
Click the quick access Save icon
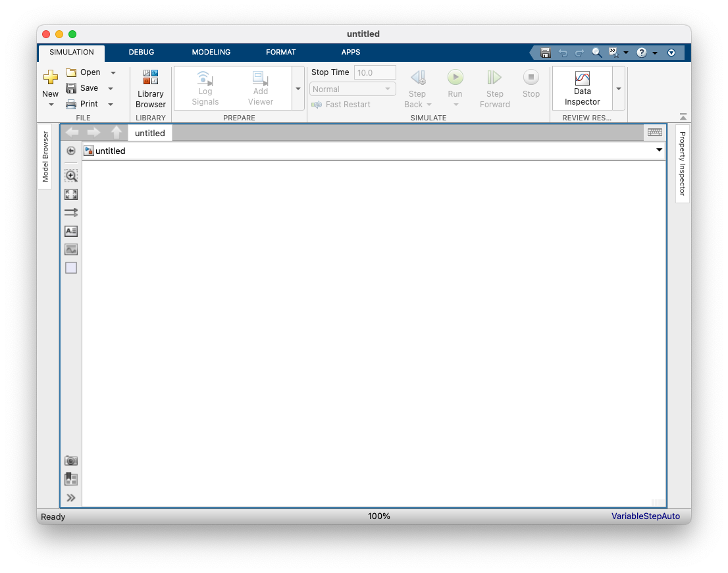click(x=546, y=53)
